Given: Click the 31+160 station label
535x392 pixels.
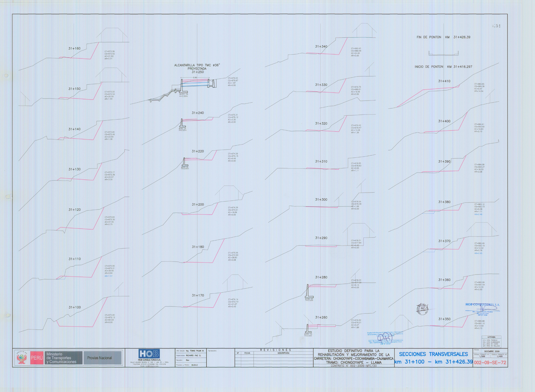Looking at the screenshot, I should tap(74, 48).
